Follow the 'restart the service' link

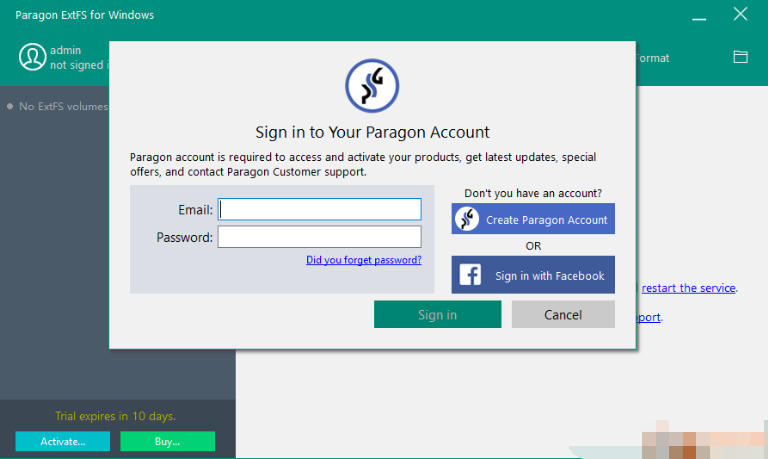pyautogui.click(x=688, y=288)
